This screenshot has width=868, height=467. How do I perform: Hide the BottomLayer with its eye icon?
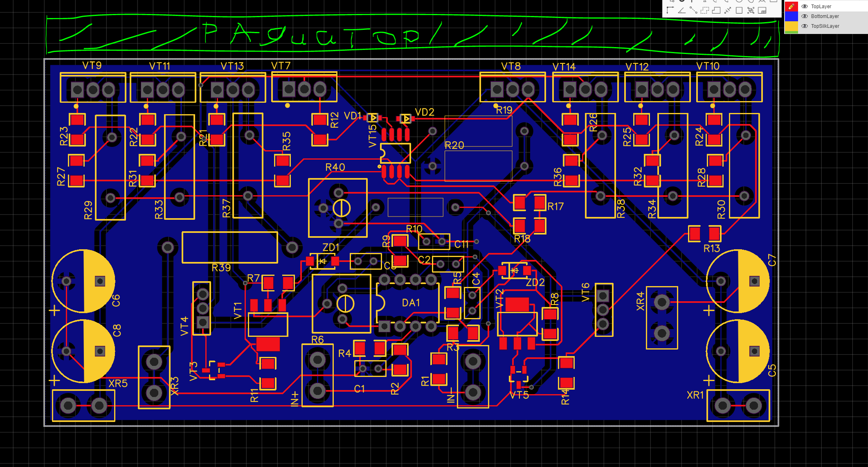coord(805,16)
